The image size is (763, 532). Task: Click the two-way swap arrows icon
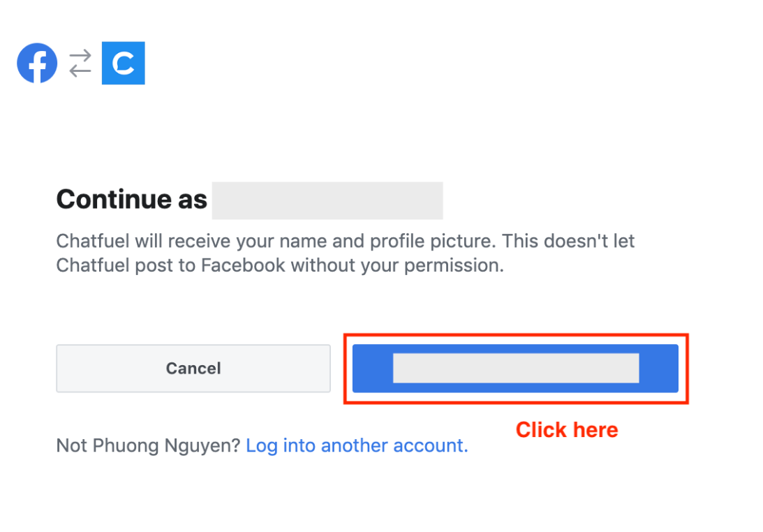[80, 64]
